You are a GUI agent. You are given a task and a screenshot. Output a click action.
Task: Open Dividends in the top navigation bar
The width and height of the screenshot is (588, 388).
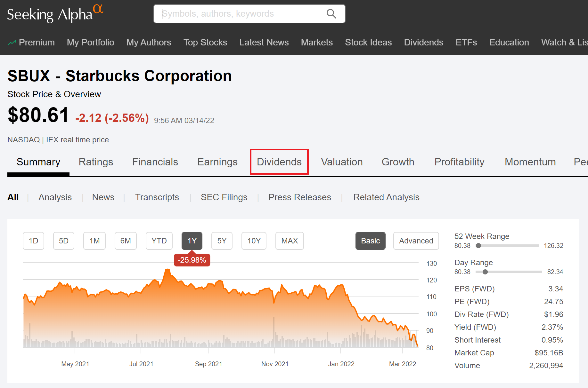[423, 42]
